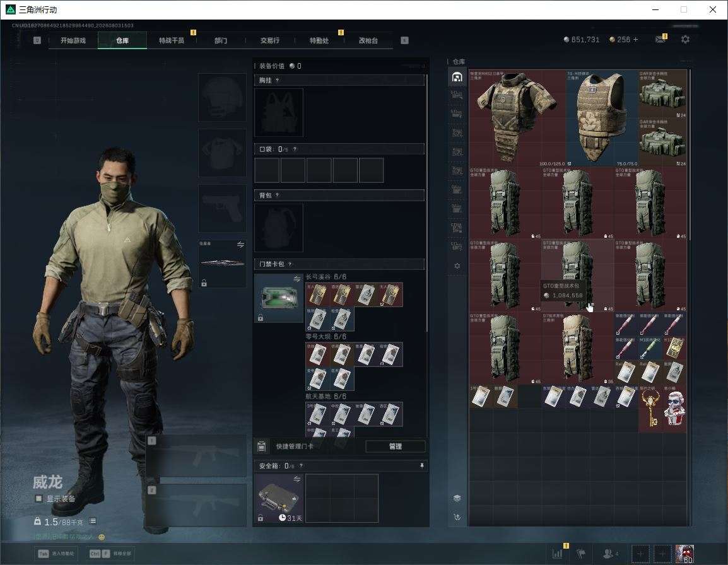Open the settings gear in the top bar
This screenshot has width=728, height=565.
click(685, 40)
